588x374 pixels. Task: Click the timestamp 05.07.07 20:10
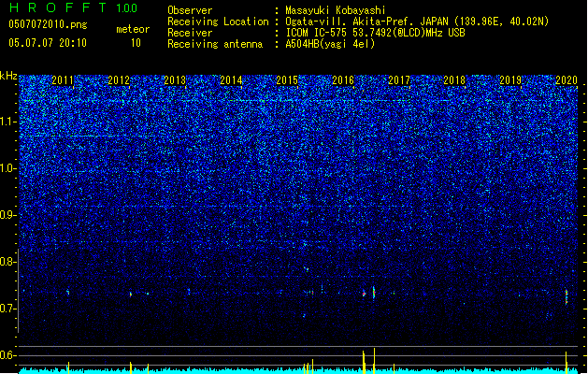click(x=48, y=42)
